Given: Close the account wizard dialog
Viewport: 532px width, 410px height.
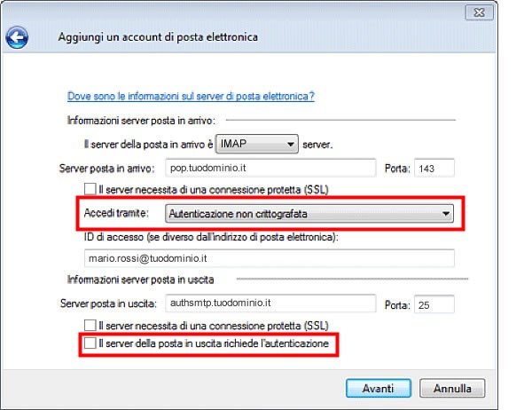Looking at the screenshot, I should [x=479, y=13].
